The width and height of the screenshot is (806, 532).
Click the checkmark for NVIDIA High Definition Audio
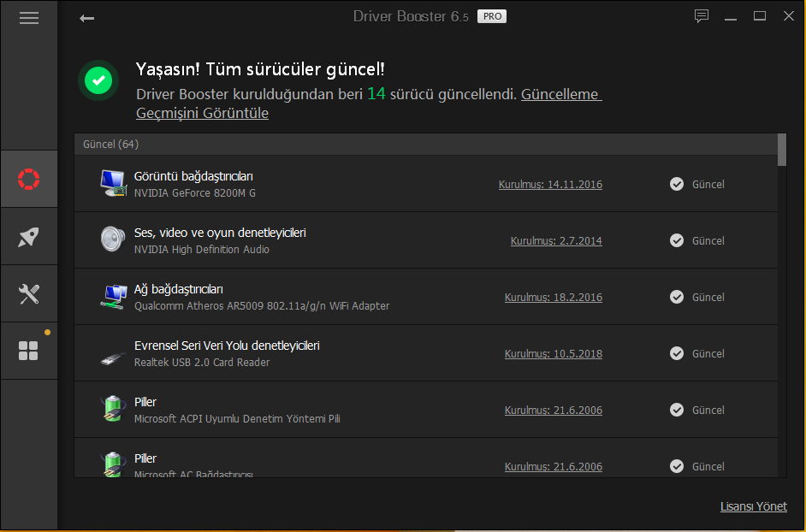tap(677, 240)
